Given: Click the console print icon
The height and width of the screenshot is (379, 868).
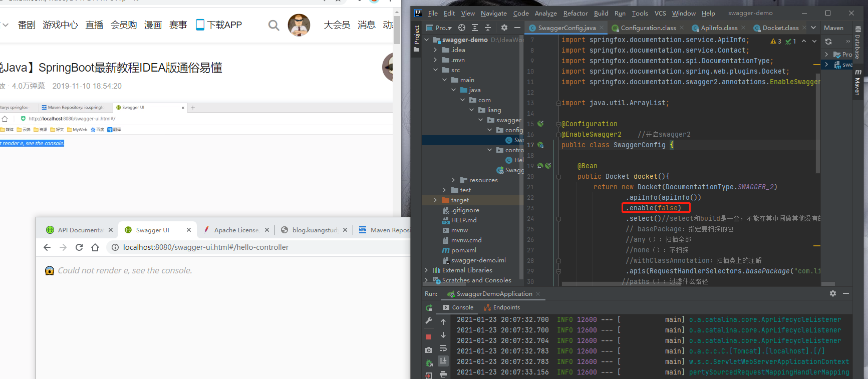Looking at the screenshot, I should click(443, 374).
